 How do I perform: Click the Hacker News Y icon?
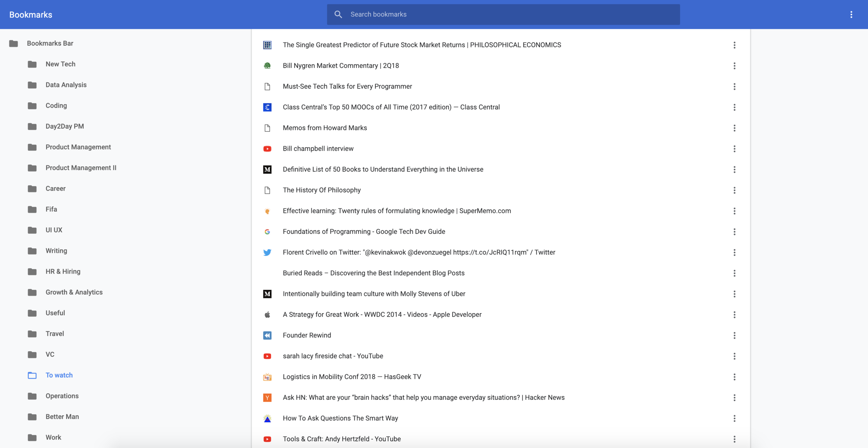(267, 397)
